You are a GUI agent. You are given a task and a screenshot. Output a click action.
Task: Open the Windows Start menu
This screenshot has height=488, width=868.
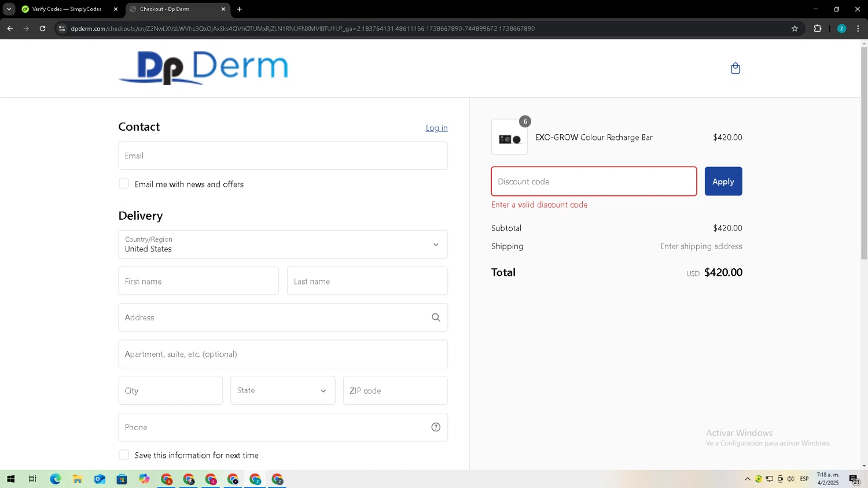pos(10,479)
